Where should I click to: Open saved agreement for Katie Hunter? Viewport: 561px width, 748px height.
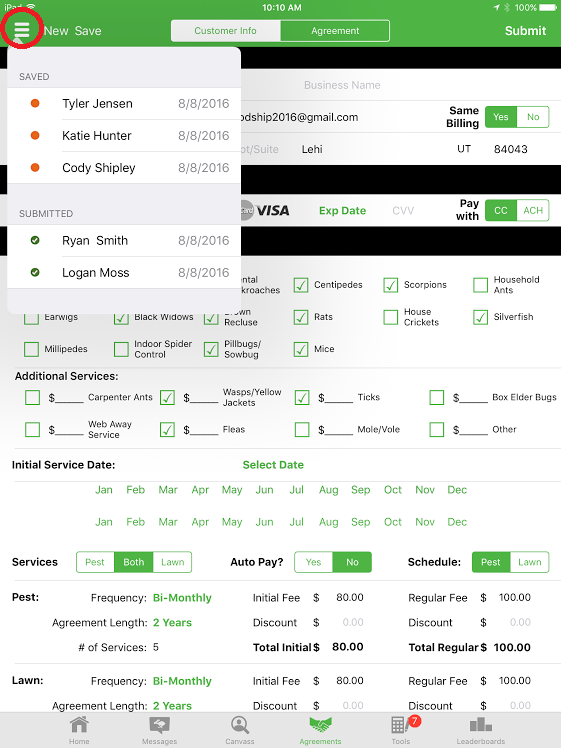(124, 135)
